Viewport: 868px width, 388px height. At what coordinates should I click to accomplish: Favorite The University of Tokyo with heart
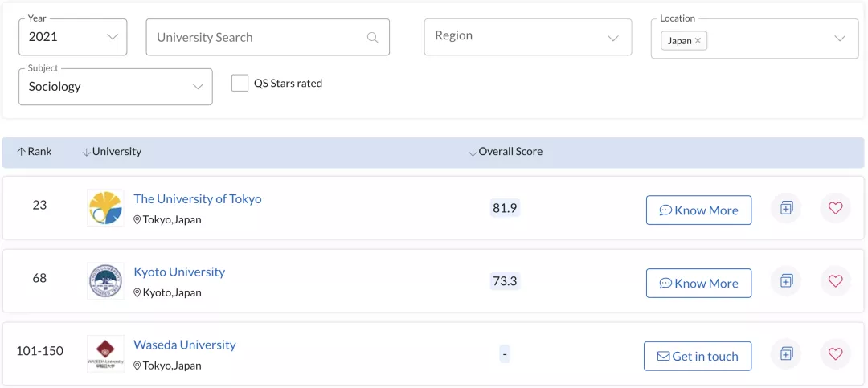coord(835,208)
